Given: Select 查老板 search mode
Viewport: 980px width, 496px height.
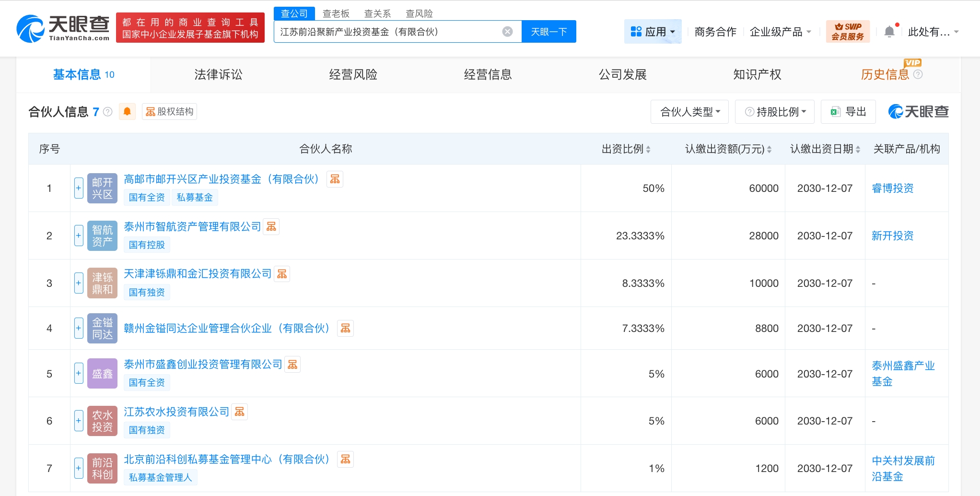Looking at the screenshot, I should coord(336,13).
